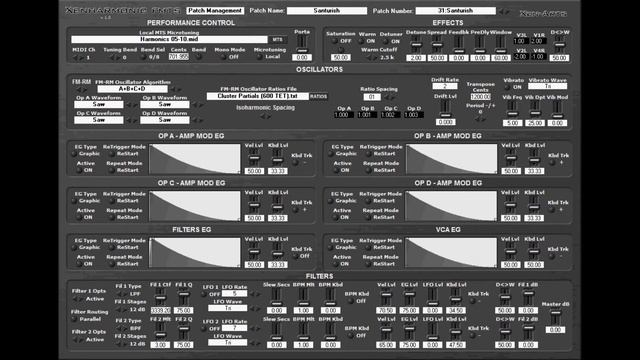Toggle Filter Routing Parallel switch
The image size is (640, 360).
[75, 319]
